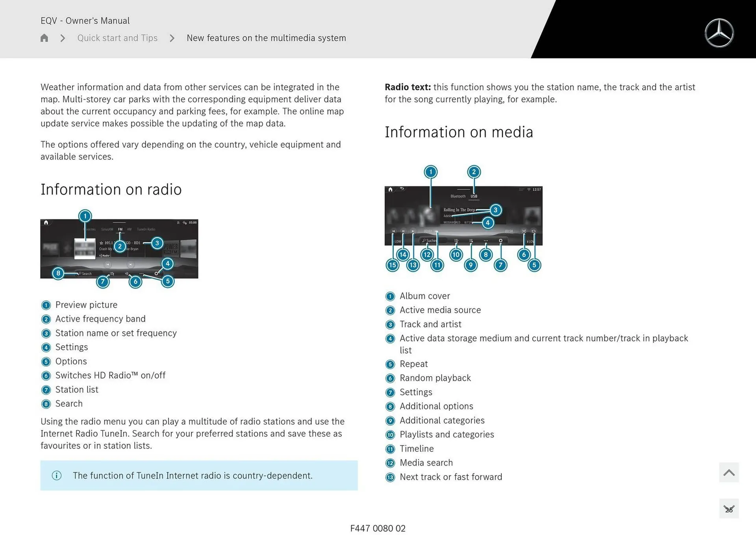Click the Mercedes-Benz star logo
This screenshot has width=756, height=535.
coord(719,33)
